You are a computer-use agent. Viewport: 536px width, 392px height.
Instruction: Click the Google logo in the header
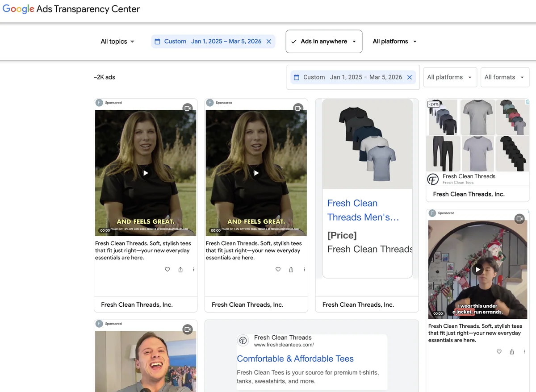pyautogui.click(x=17, y=9)
